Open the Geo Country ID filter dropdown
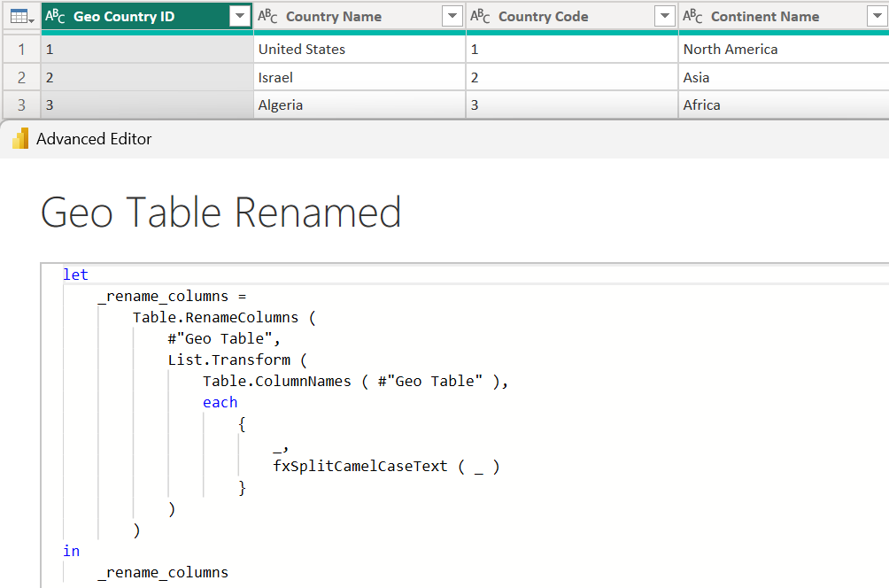 (x=239, y=16)
